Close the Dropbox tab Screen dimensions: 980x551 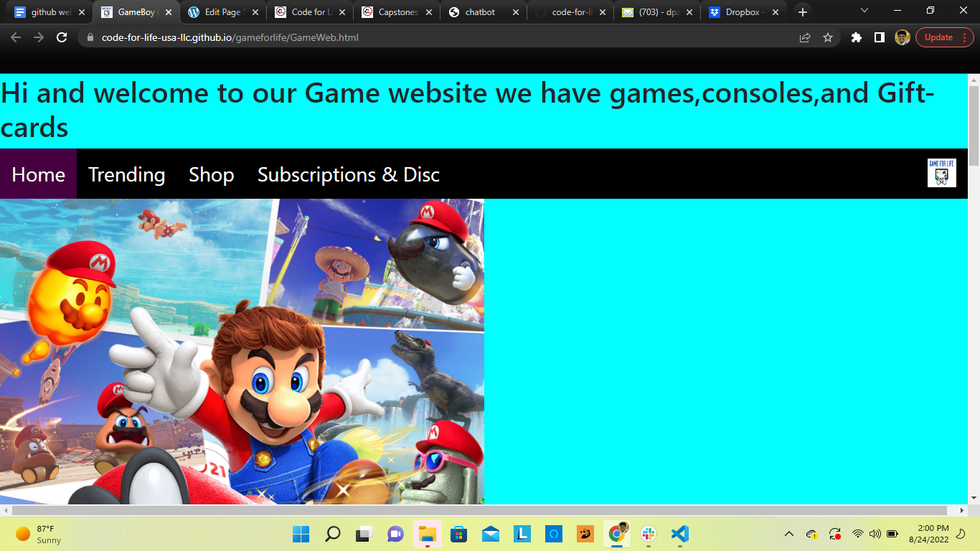pos(776,12)
